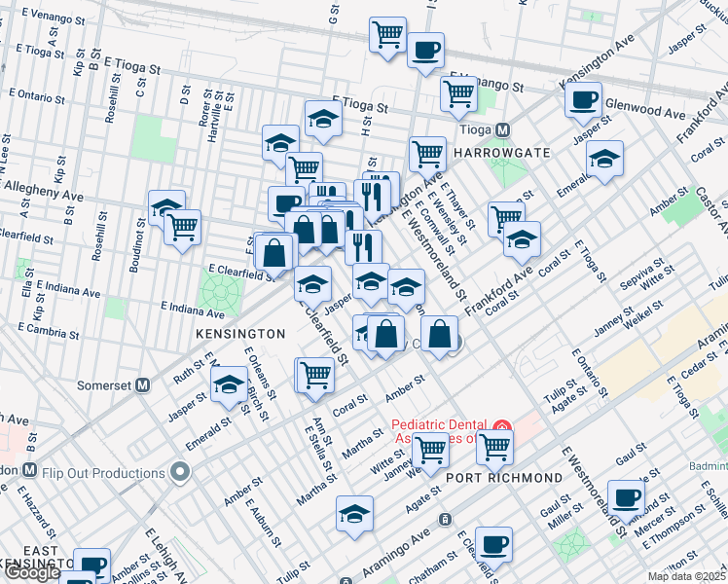728x584 pixels.
Task: Click the restaurant marker nearest Kensington Ave label
Action: pyautogui.click(x=372, y=198)
